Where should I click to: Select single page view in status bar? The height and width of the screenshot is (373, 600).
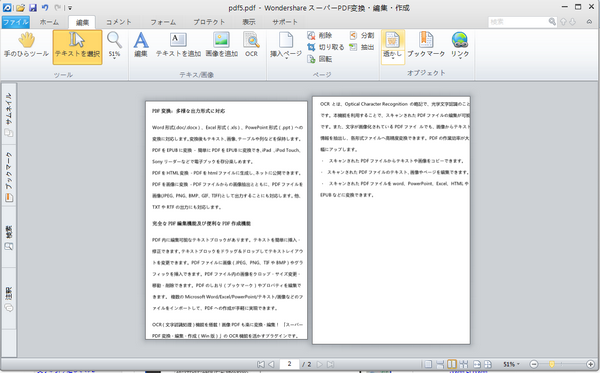pos(428,364)
